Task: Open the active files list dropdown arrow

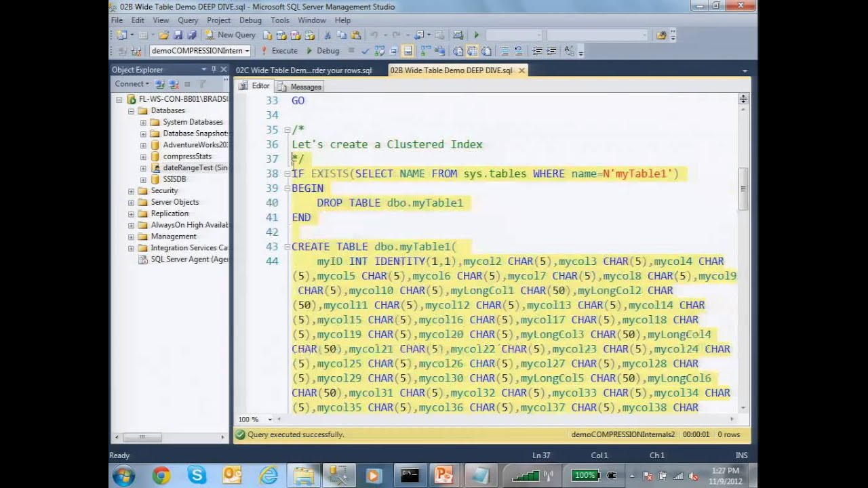Action: pyautogui.click(x=745, y=70)
